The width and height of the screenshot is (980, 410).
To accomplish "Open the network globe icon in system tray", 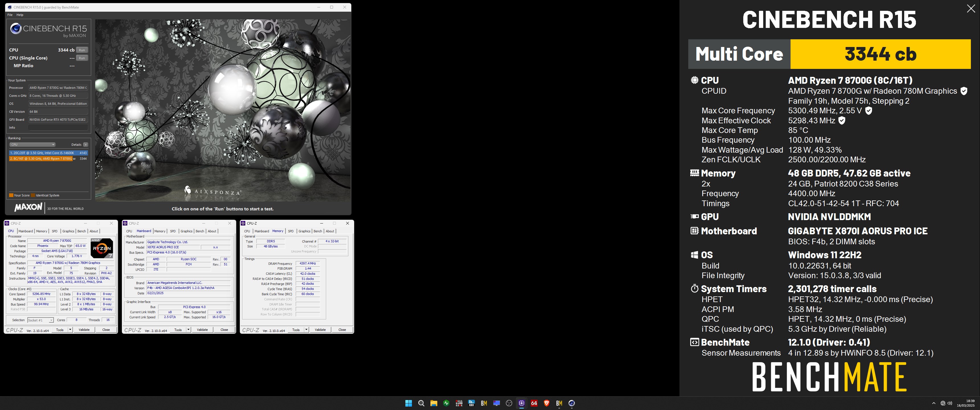I will point(943,403).
